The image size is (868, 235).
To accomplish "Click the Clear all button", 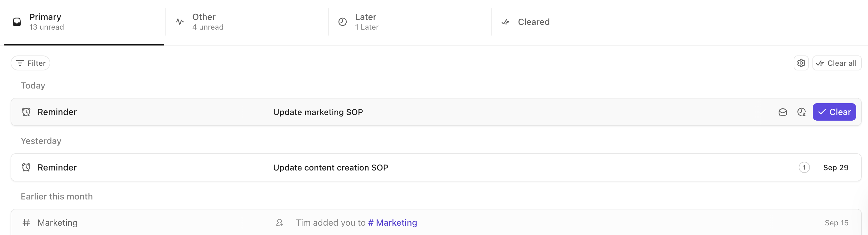I will point(837,63).
